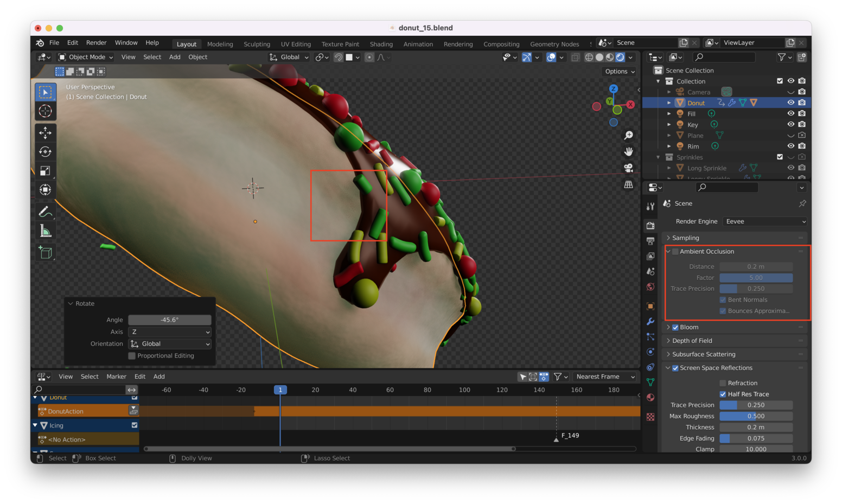Screen dimensions: 842x504
Task: Select the Move tool in the toolbar
Action: coord(46,132)
